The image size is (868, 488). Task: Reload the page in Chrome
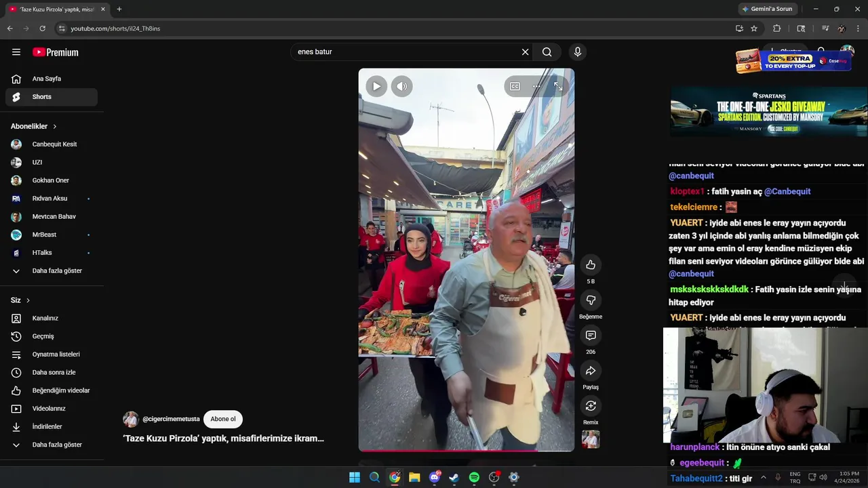[x=42, y=28]
